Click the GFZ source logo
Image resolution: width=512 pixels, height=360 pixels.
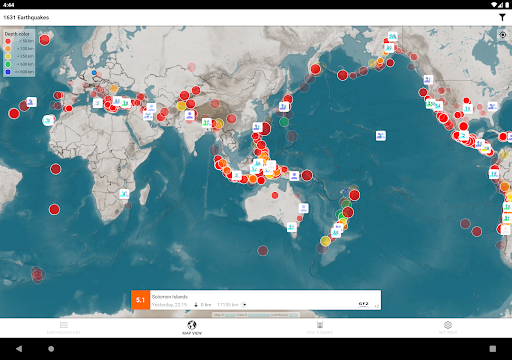[363, 304]
